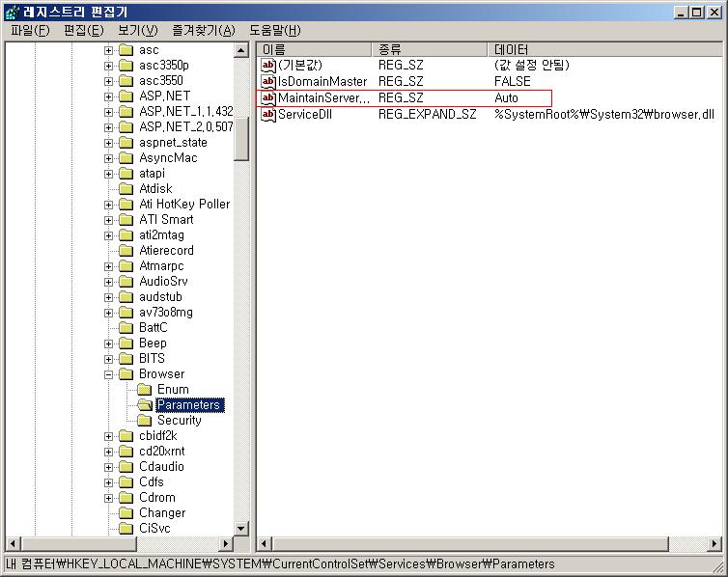Click the status bar registry path
This screenshot has width=728, height=577.
280,564
